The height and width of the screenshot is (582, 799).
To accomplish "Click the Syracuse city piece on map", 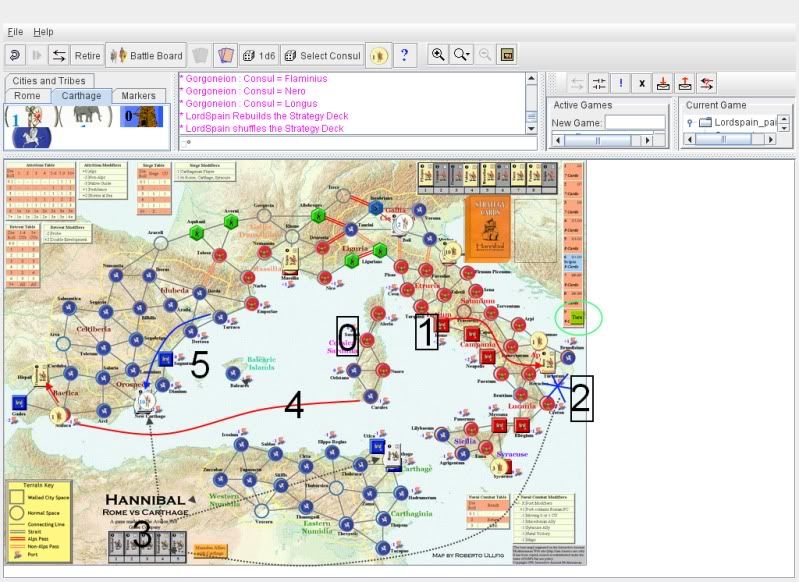I will pos(500,466).
